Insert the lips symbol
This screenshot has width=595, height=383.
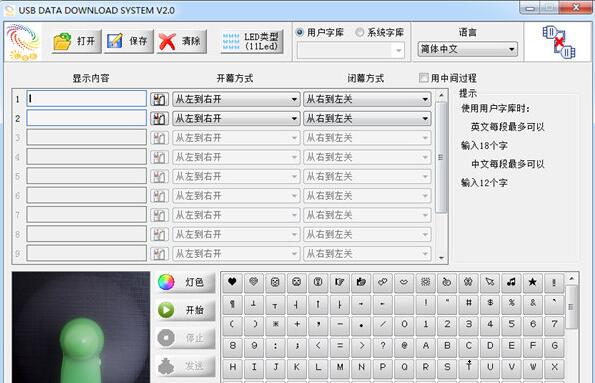tap(404, 282)
